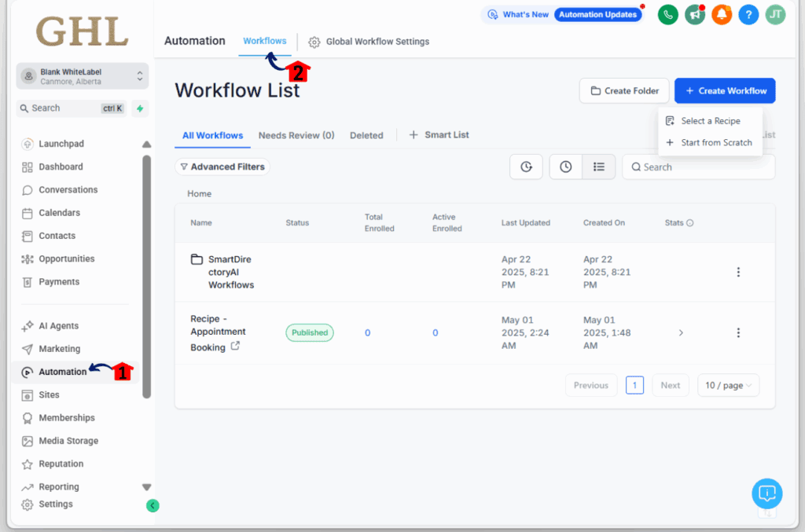Select the Deleted tab

coord(366,135)
